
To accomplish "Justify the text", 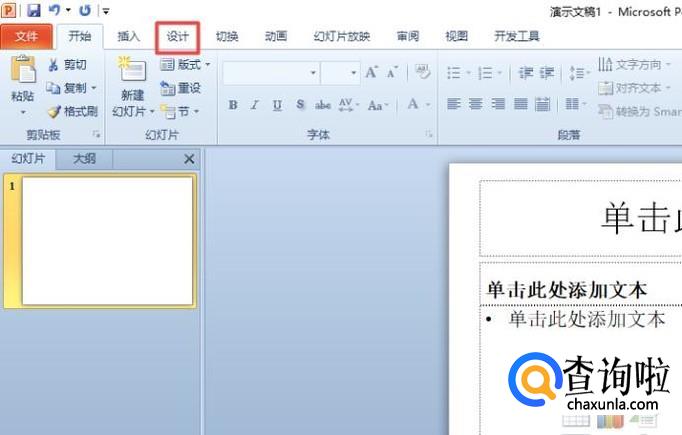I will [x=521, y=104].
